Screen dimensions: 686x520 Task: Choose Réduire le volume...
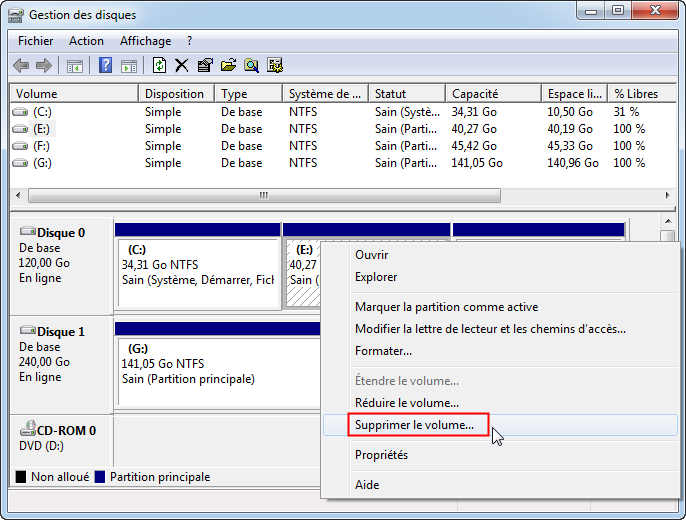click(500, 403)
